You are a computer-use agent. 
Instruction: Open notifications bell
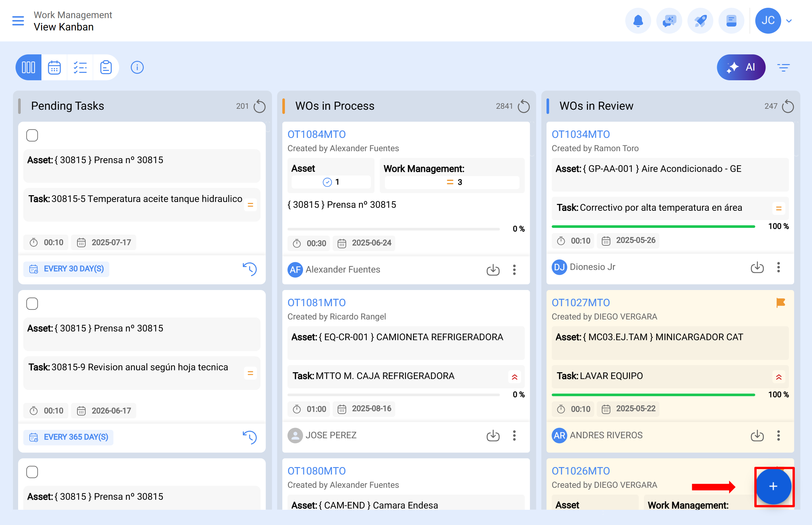tap(638, 20)
